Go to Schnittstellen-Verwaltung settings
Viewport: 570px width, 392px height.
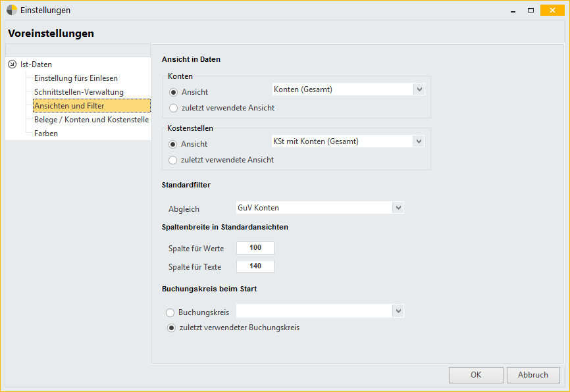(x=79, y=92)
